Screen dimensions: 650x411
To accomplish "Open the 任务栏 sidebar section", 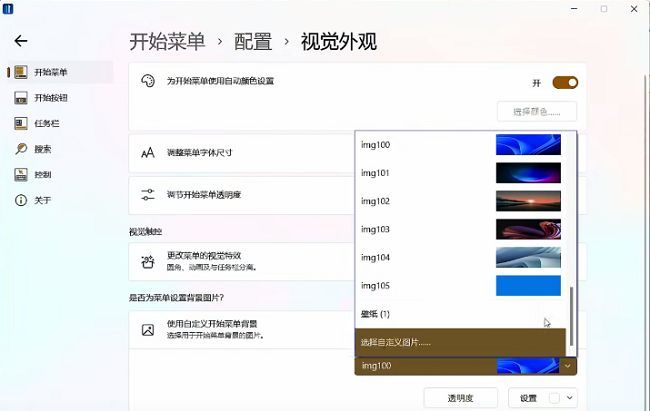I will click(x=60, y=123).
